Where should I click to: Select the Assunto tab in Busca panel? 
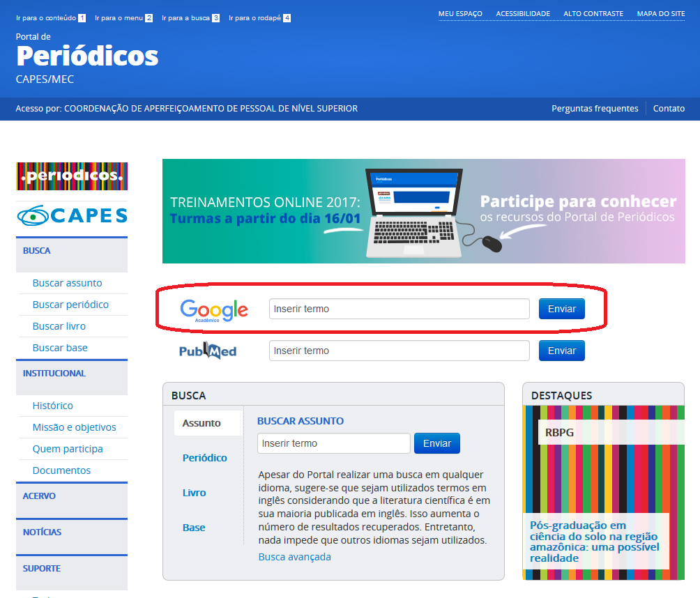208,423
